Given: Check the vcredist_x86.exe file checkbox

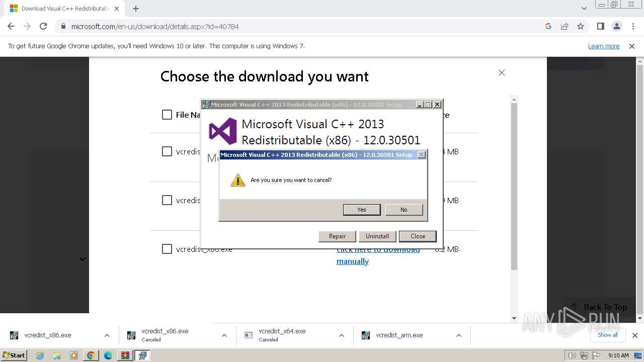Looking at the screenshot, I should point(167,249).
